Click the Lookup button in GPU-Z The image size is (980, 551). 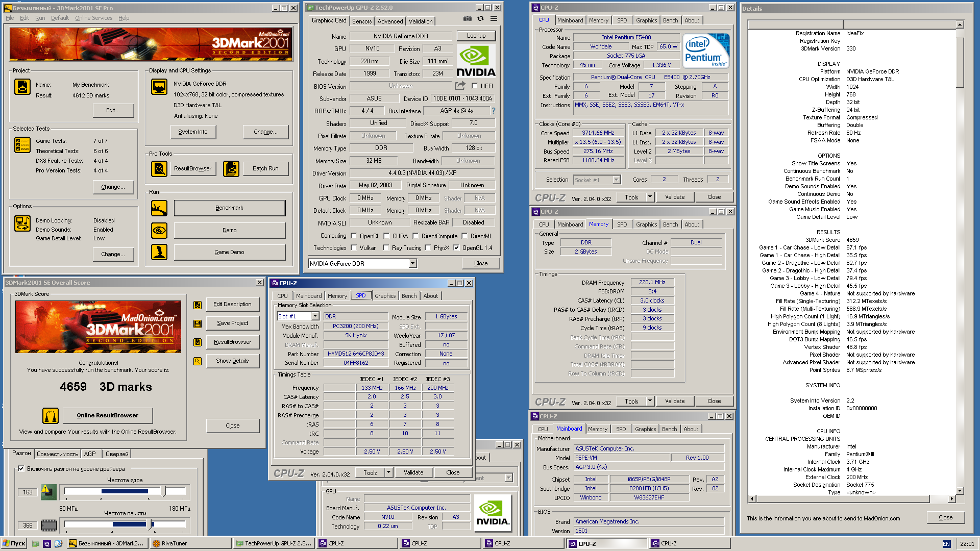coord(476,36)
